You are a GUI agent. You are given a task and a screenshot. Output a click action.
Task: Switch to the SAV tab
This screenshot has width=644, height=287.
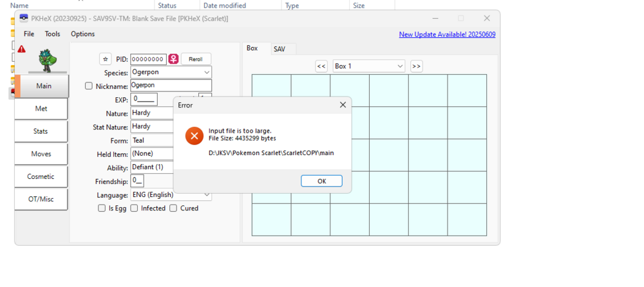point(279,49)
